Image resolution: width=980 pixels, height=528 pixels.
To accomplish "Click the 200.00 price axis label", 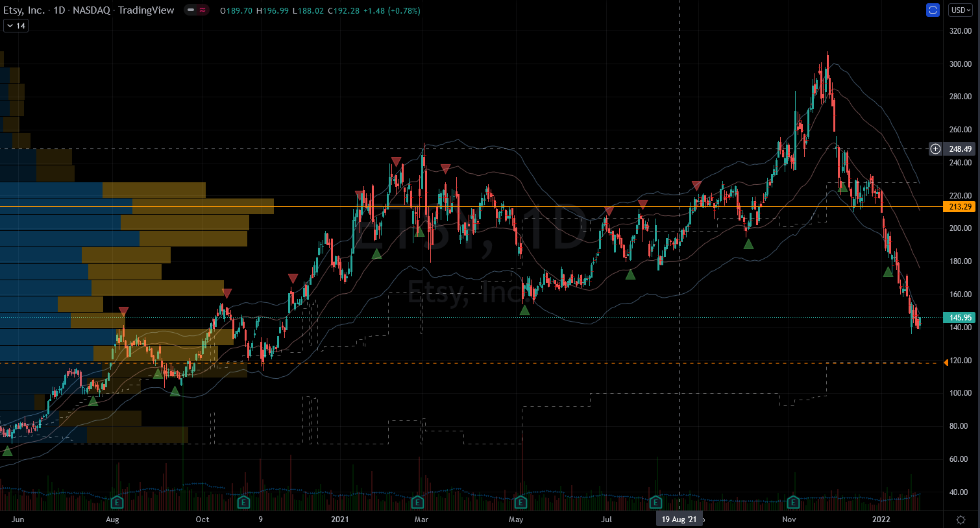I will [961, 228].
